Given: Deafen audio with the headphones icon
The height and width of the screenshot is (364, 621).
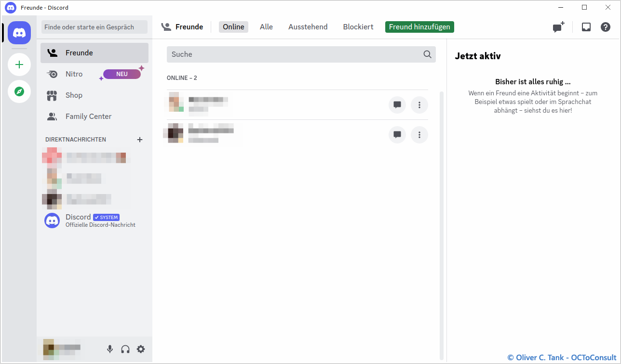Looking at the screenshot, I should point(125,349).
